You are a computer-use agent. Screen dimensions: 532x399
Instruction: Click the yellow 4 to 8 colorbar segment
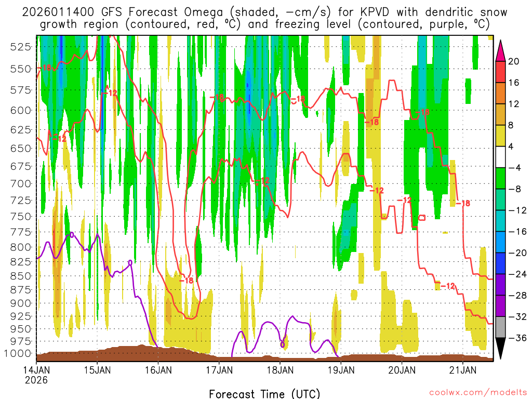click(x=500, y=136)
